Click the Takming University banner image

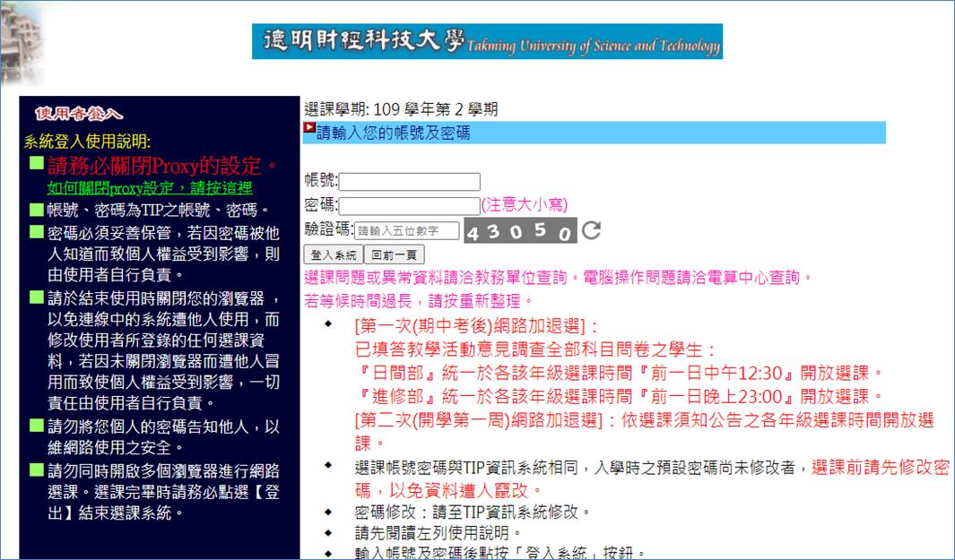(x=487, y=41)
